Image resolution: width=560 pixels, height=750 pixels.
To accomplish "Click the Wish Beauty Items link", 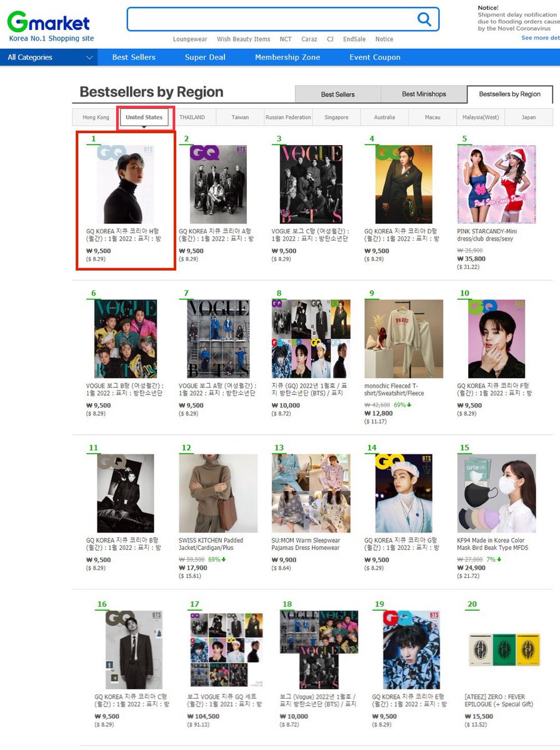I will click(244, 39).
